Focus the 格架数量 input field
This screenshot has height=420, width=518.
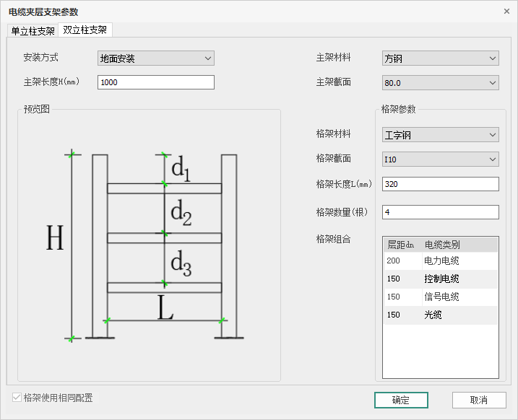[440, 212]
